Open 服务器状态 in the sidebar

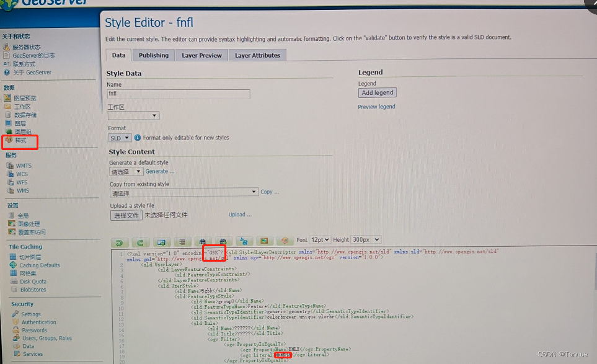pos(26,47)
